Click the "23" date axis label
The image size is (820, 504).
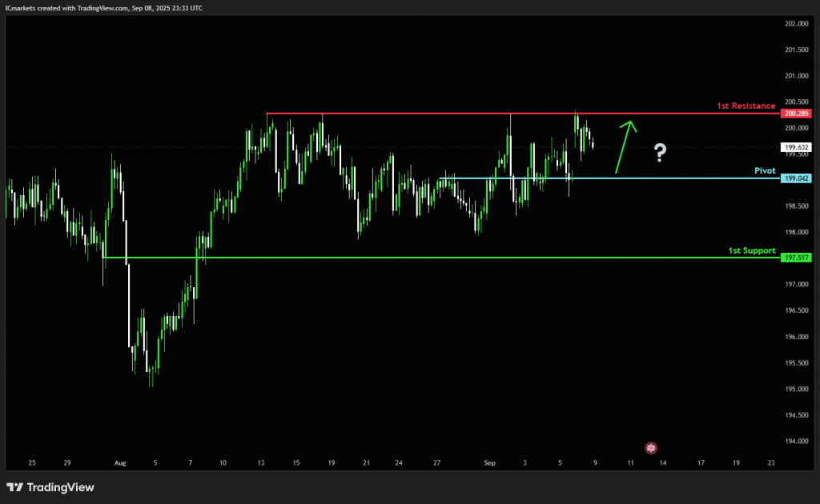[x=771, y=462]
